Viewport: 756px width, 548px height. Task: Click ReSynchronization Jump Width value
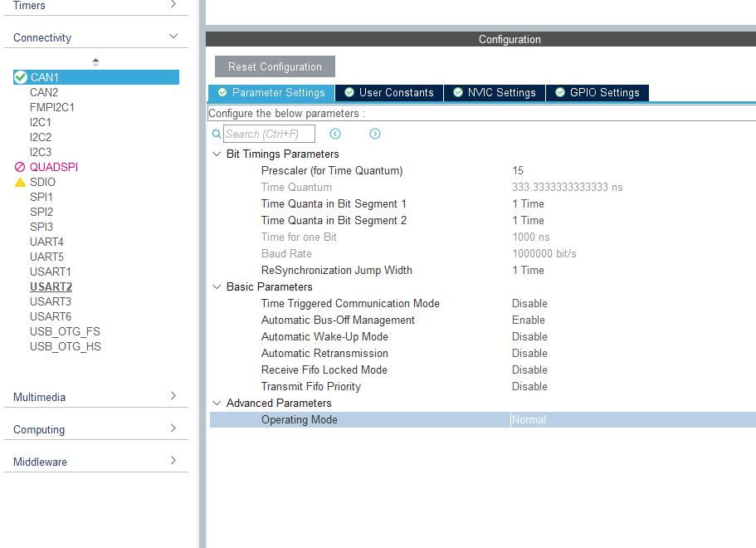528,270
